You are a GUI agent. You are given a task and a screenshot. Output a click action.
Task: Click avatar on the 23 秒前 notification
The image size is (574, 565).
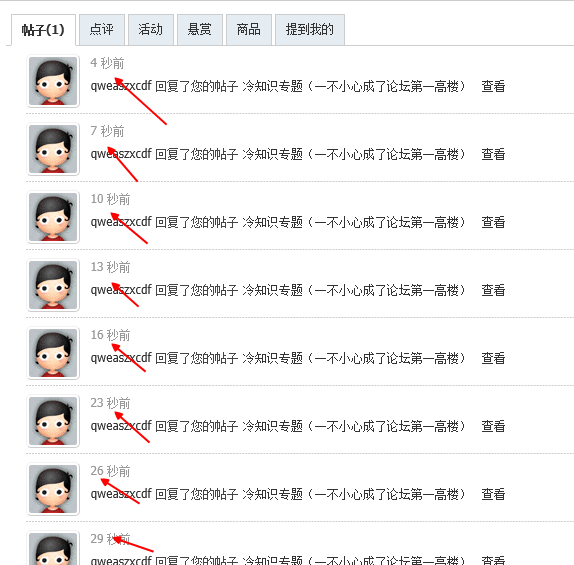click(53, 421)
